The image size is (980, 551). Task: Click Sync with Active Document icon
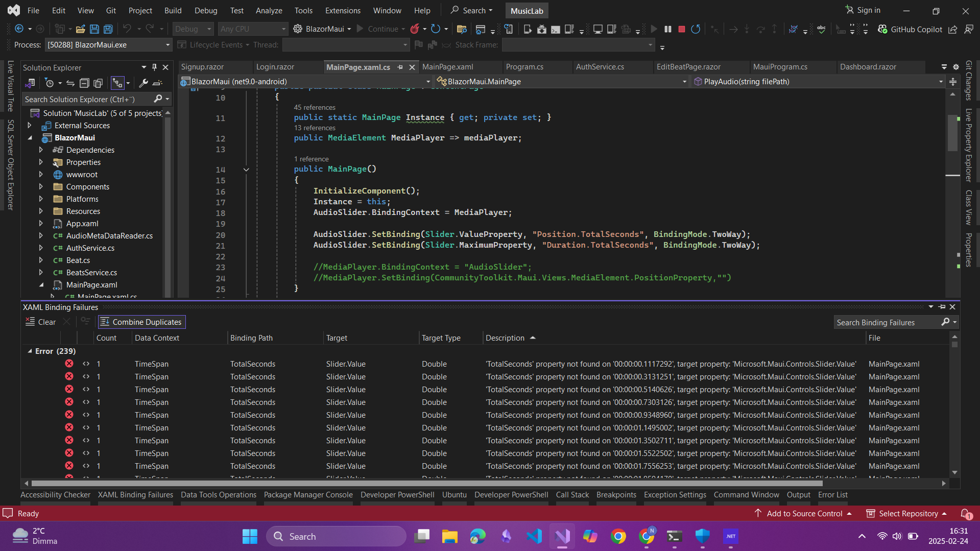(x=70, y=83)
